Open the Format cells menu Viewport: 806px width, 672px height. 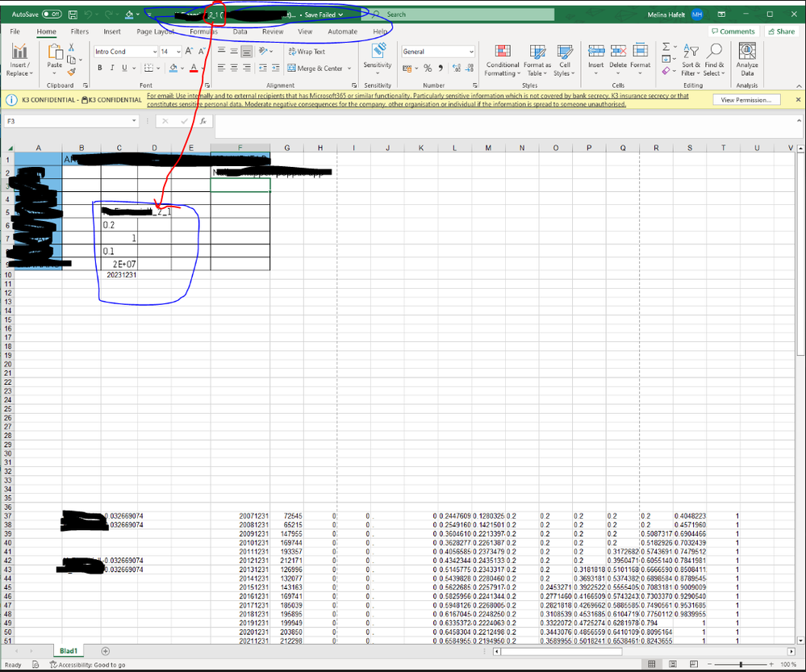coord(641,59)
